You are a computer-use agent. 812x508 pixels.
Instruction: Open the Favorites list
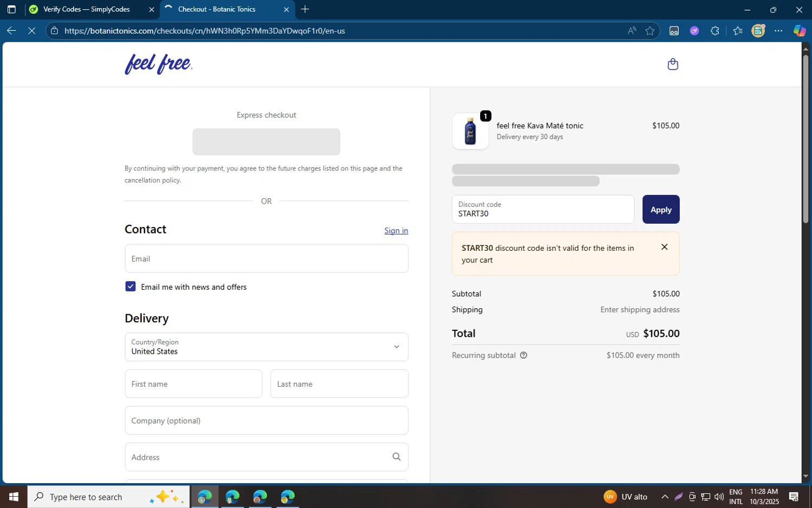pos(738,31)
